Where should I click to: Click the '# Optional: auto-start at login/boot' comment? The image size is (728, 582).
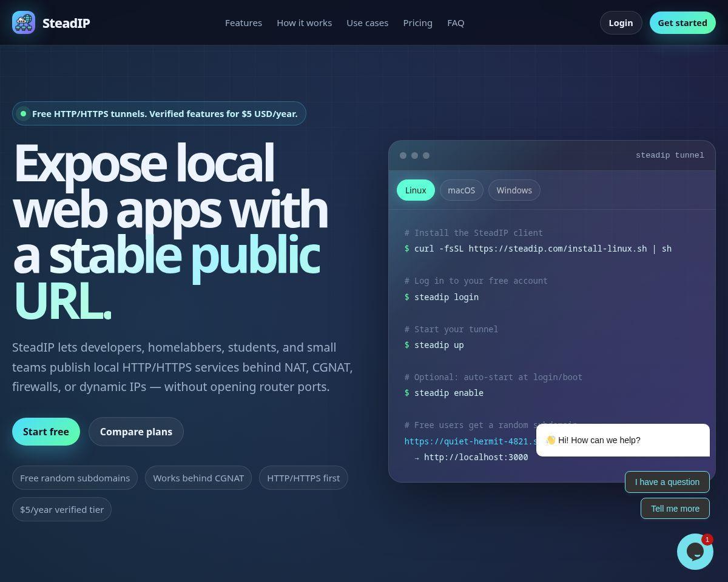pos(493,377)
